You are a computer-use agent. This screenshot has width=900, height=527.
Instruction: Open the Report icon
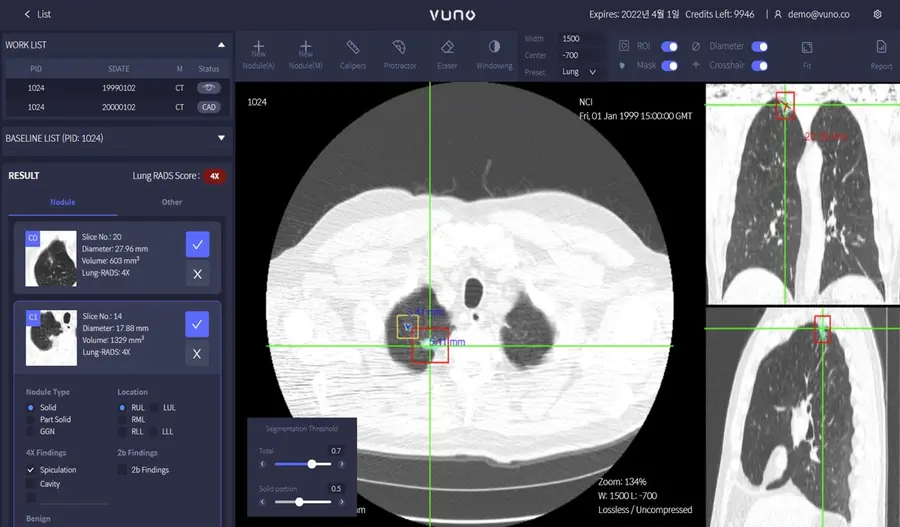881,52
